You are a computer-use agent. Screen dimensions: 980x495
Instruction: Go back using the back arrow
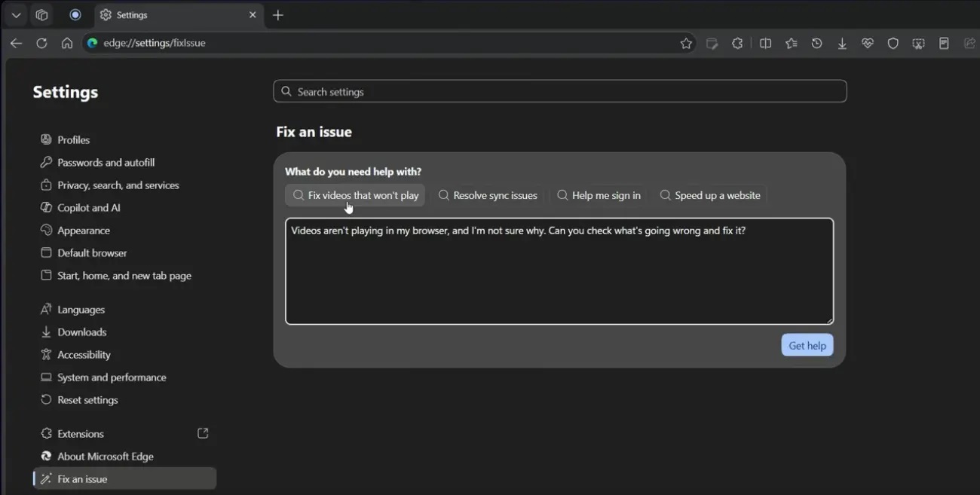[16, 43]
